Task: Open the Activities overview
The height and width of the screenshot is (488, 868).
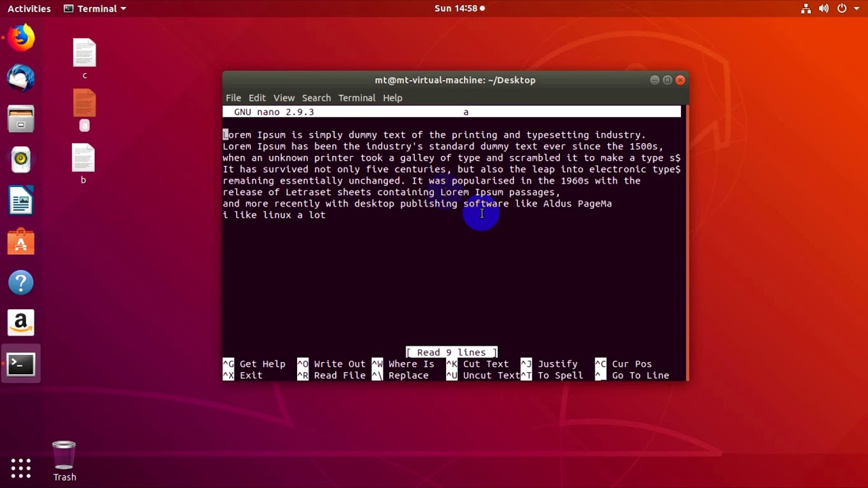Action: [x=29, y=9]
